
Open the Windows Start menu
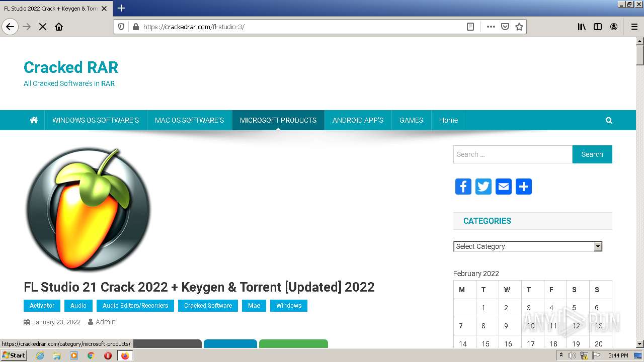click(x=14, y=355)
